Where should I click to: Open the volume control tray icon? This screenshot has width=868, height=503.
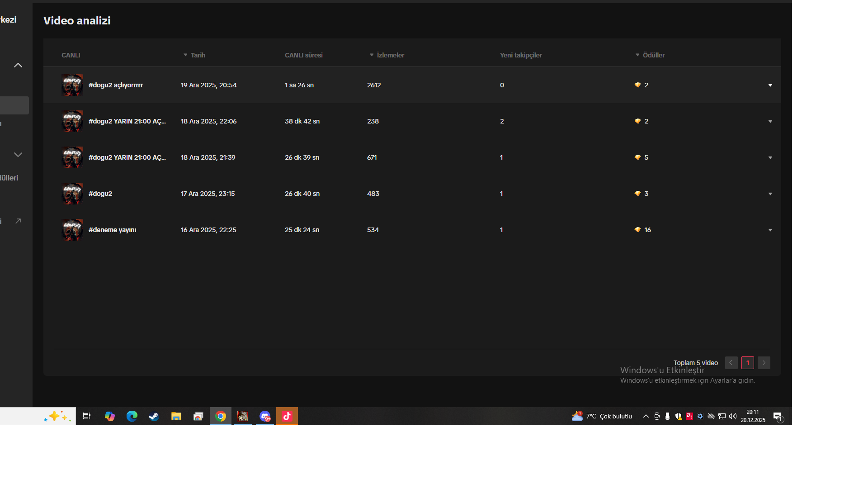(x=733, y=416)
